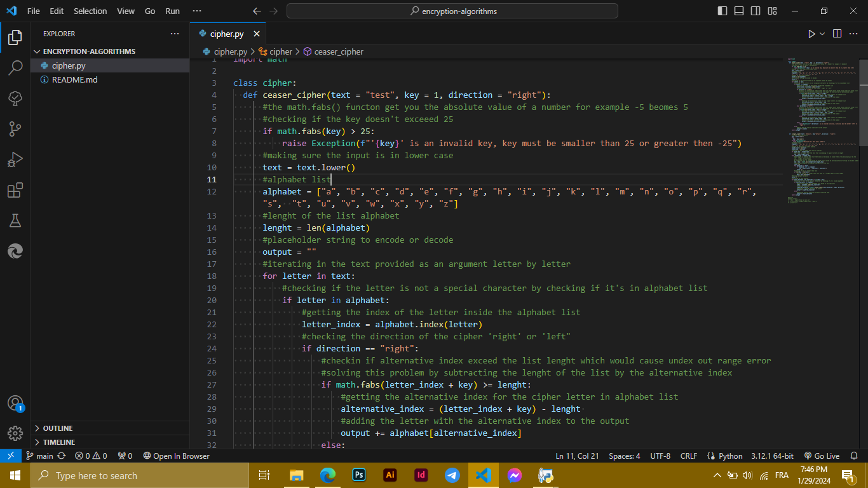Screen dimensions: 868x488
Task: Open the Manage gear menu
Action: coord(15,433)
